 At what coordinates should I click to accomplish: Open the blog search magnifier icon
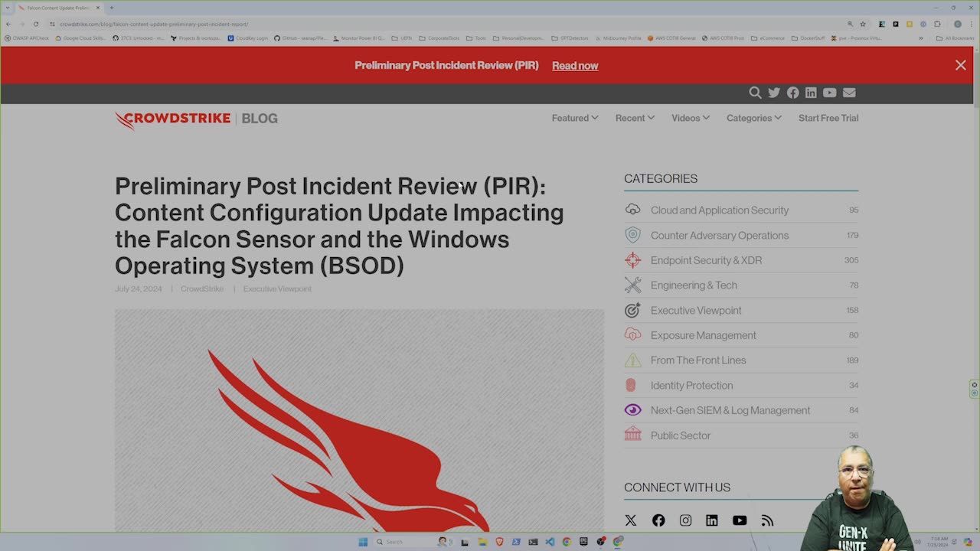tap(755, 93)
